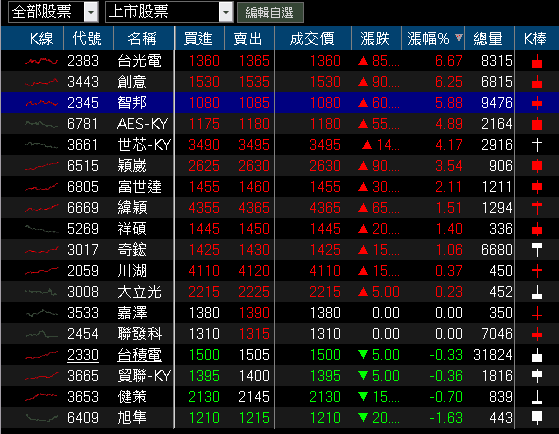This screenshot has height=434, width=559.
Task: Open K線 mini chart for 6669 緯穎
Action: [41, 208]
